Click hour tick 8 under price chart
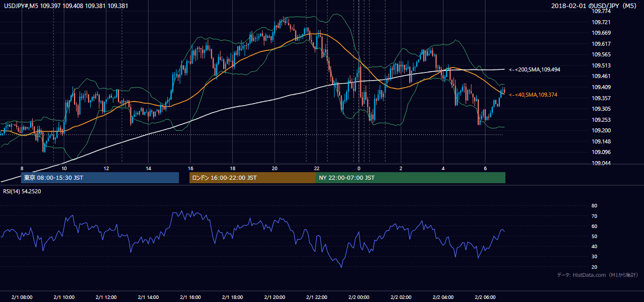Image resolution: width=644 pixels, height=302 pixels. point(22,168)
